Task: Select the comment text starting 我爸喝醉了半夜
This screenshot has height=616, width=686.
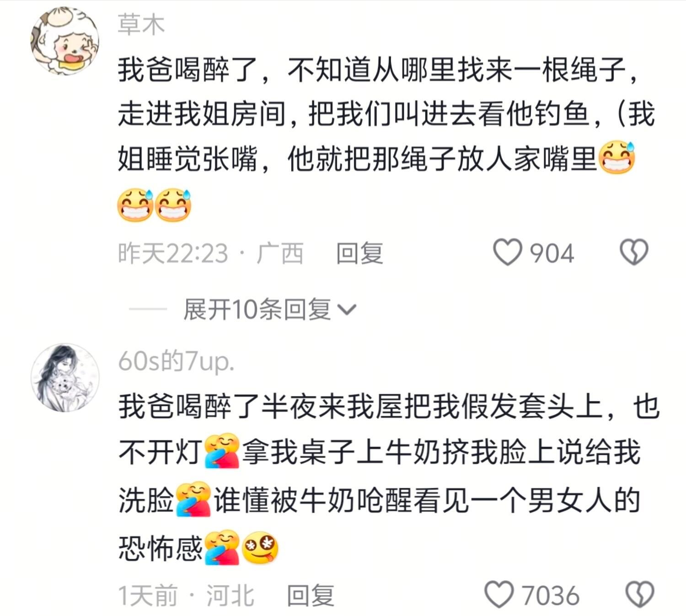Action: (389, 477)
